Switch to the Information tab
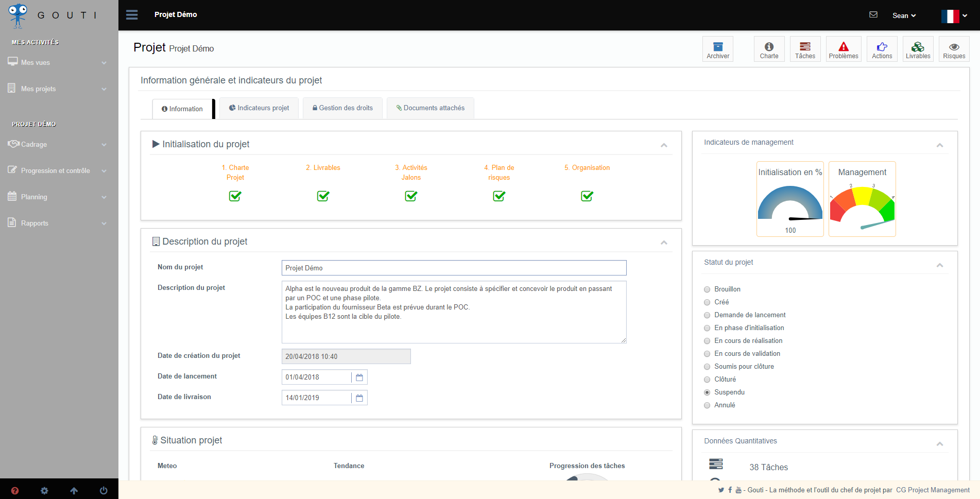 (x=182, y=109)
